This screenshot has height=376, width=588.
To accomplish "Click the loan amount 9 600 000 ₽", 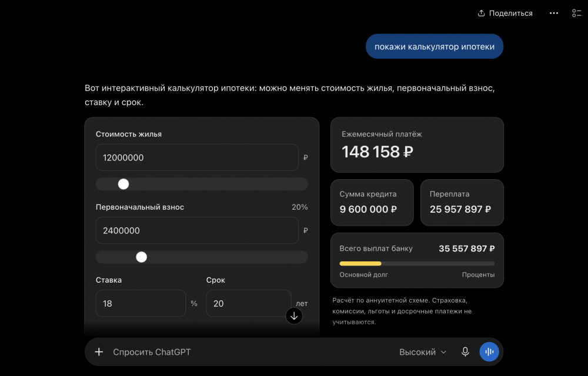I will click(x=368, y=209).
